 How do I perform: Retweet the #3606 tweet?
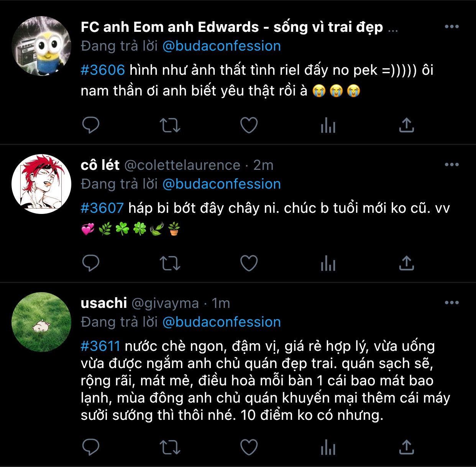tap(170, 125)
